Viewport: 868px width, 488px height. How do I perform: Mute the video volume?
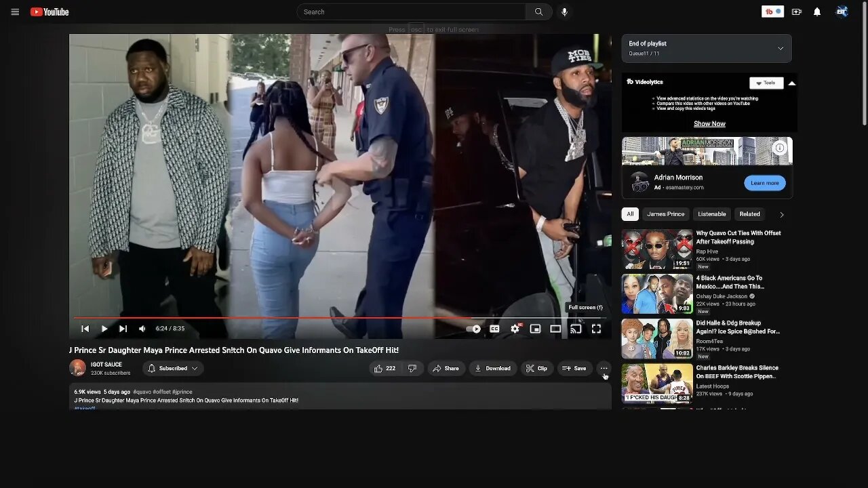(x=142, y=329)
